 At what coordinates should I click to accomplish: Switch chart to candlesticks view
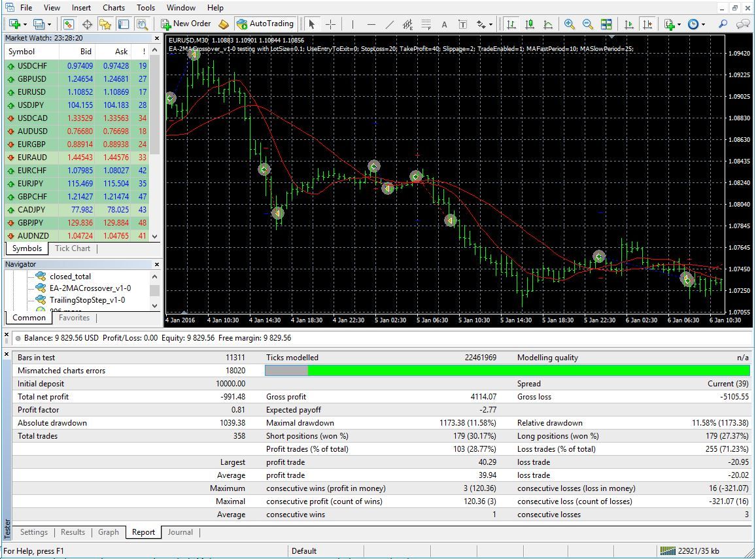[529, 24]
